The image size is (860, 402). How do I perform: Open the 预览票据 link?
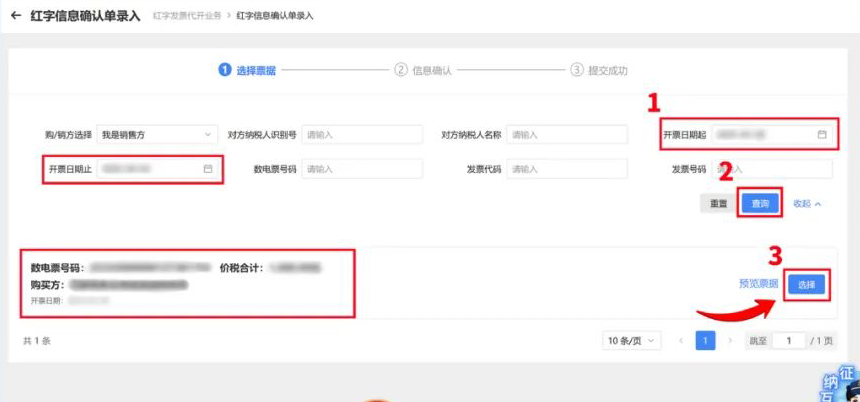pyautogui.click(x=759, y=284)
